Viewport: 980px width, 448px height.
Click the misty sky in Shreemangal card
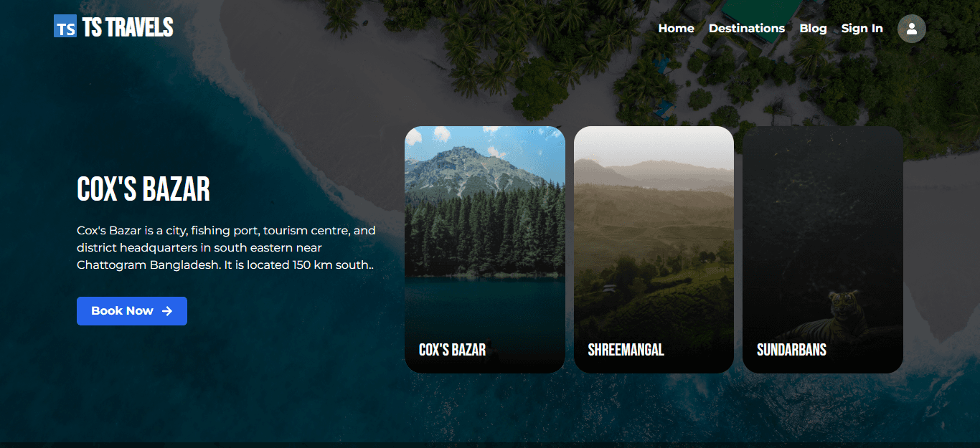click(654, 147)
